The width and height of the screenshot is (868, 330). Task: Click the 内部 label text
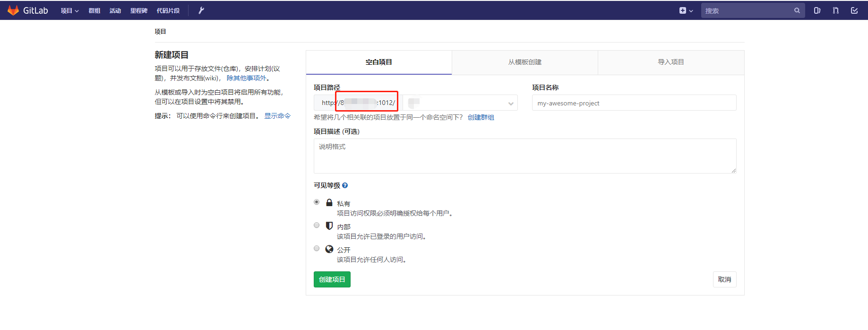click(344, 227)
